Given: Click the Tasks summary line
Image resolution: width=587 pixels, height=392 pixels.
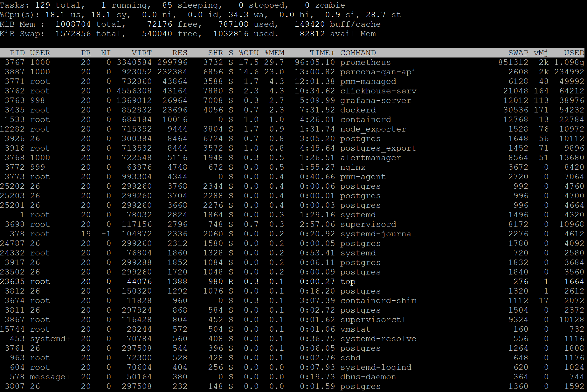Looking at the screenshot, I should pos(127,5).
